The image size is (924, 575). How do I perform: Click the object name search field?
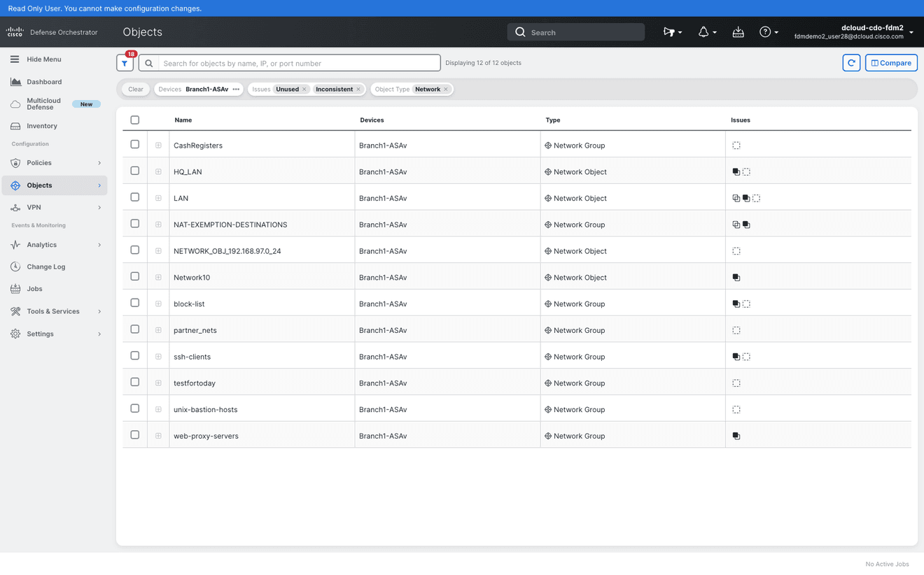300,63
